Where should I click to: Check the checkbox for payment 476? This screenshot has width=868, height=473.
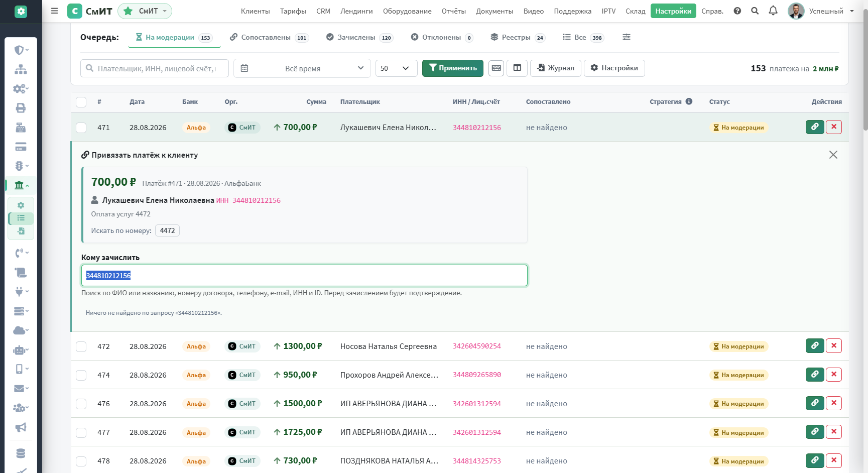(81, 404)
